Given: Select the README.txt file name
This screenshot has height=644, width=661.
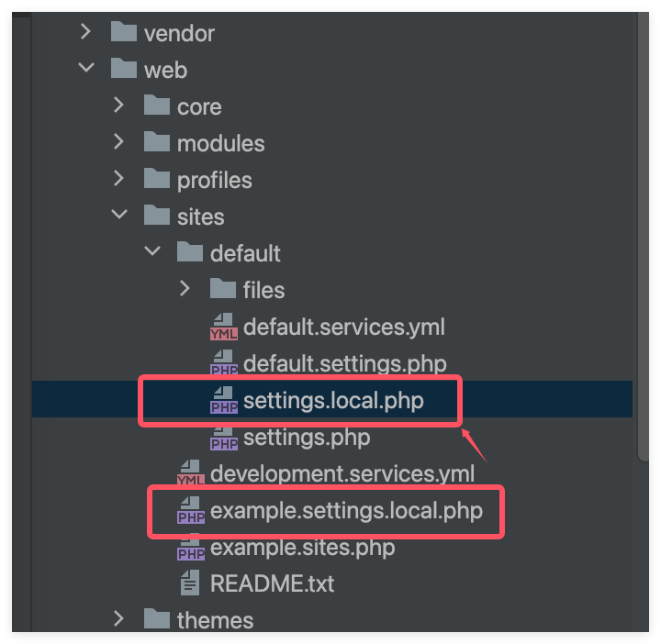Looking at the screenshot, I should (x=272, y=583).
